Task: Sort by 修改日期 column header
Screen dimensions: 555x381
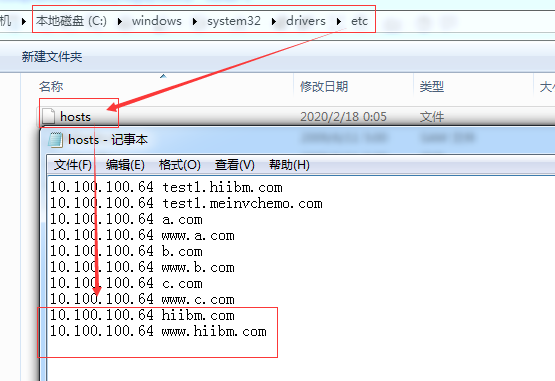Action: (324, 86)
